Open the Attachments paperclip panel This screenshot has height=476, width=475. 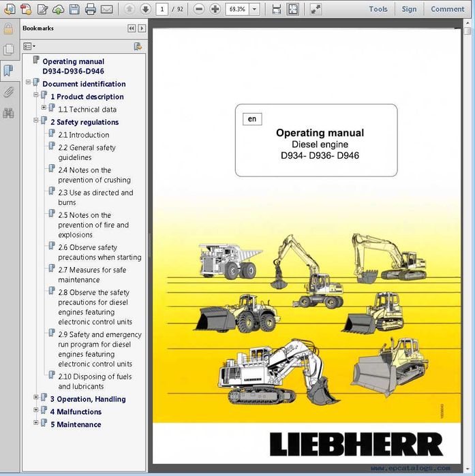click(8, 92)
